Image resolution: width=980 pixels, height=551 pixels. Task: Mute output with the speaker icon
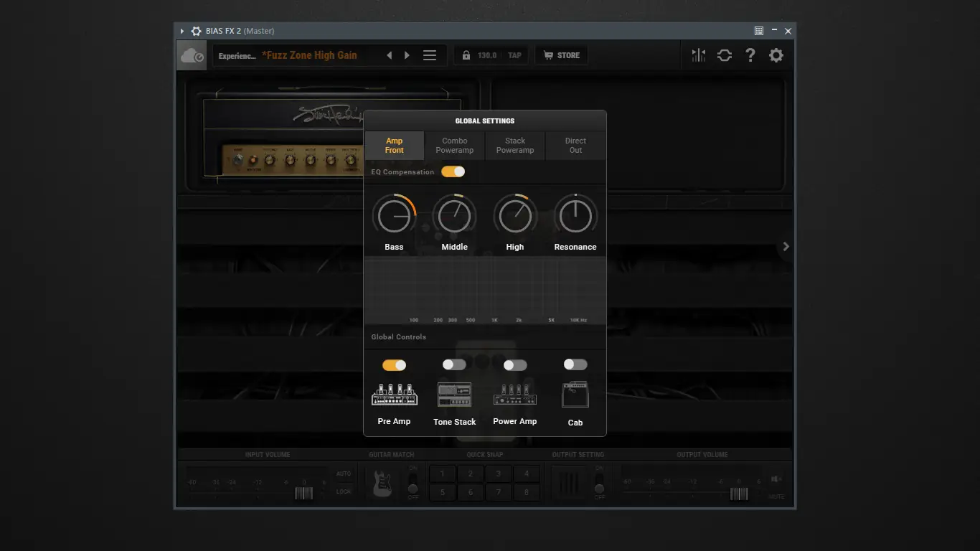pos(776,479)
